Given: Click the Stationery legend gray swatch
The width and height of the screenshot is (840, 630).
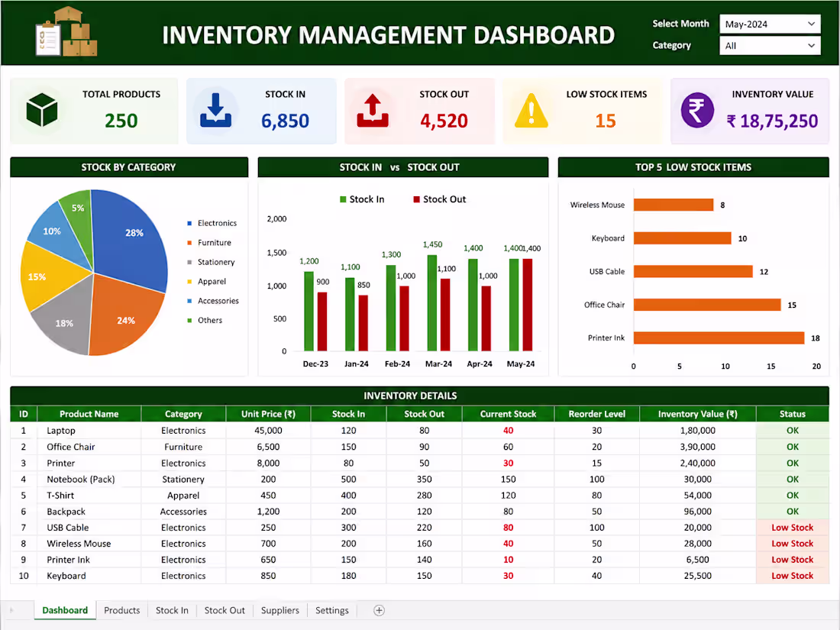Looking at the screenshot, I should pos(189,262).
